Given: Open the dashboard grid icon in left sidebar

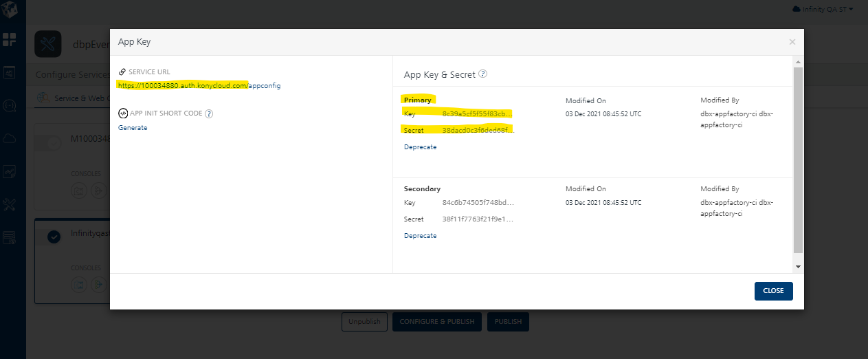Looking at the screenshot, I should 10,39.
